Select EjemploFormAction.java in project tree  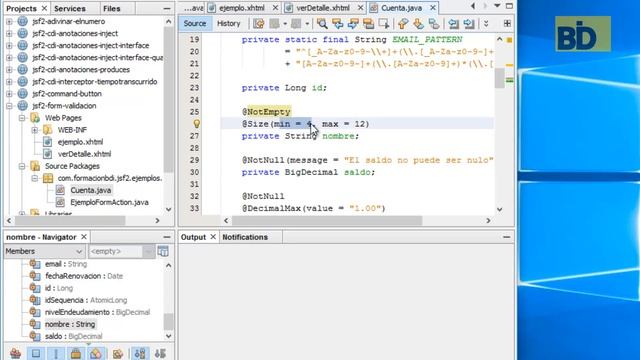click(109, 202)
